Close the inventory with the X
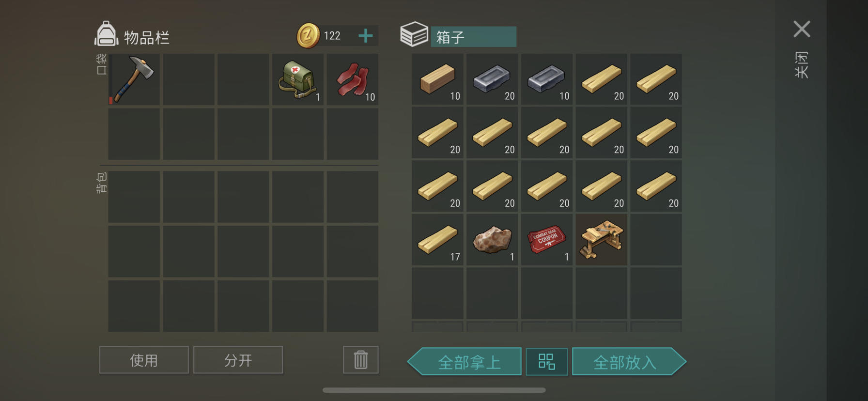Viewport: 868px width, 401px height. click(802, 29)
